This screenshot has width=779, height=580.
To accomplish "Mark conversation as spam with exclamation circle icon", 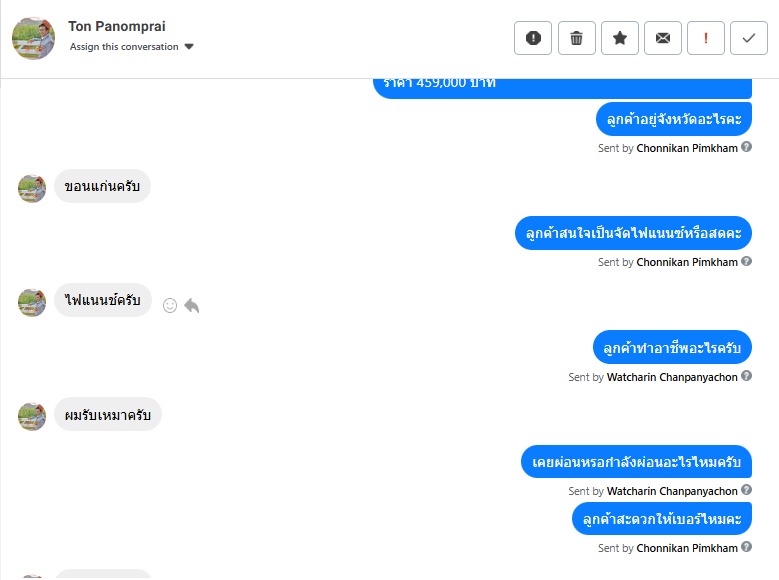I will tap(533, 38).
